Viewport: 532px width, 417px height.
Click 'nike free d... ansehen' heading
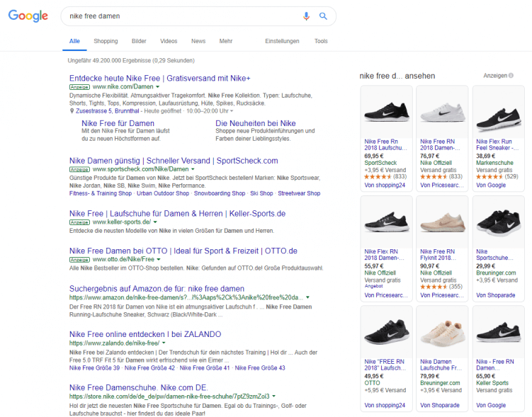tap(397, 76)
